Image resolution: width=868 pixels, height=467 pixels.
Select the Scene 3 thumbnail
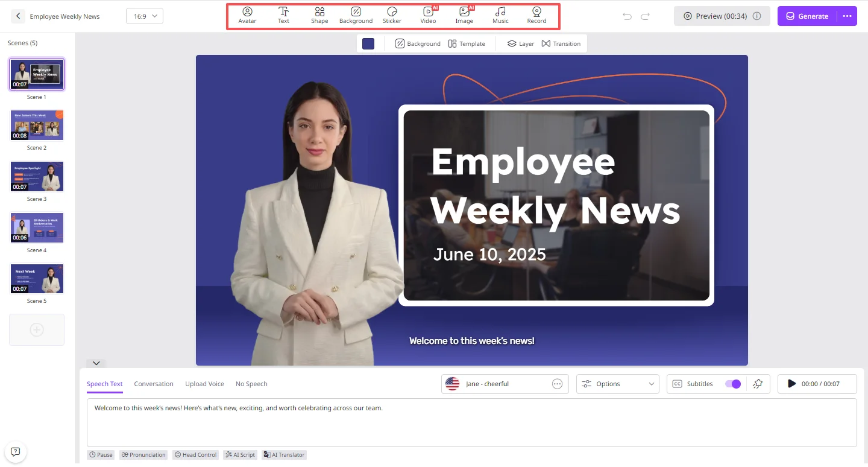pyautogui.click(x=37, y=176)
